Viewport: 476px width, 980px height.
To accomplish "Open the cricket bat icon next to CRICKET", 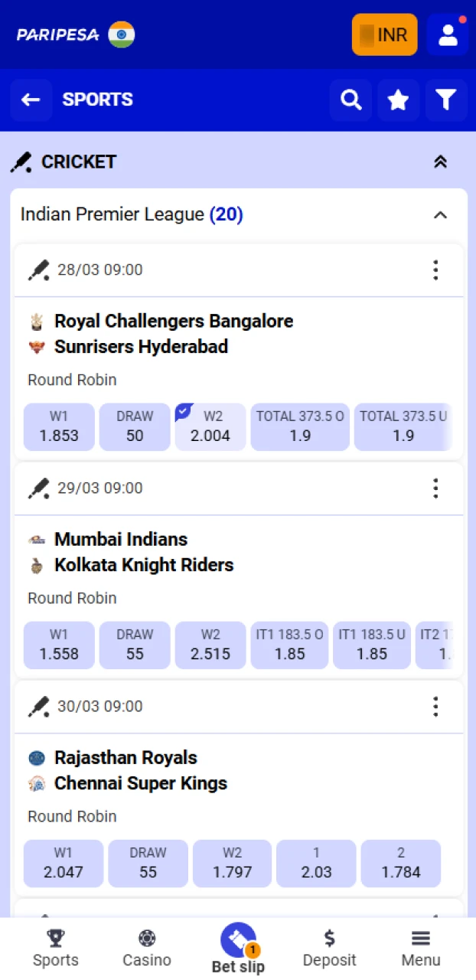I will [21, 162].
